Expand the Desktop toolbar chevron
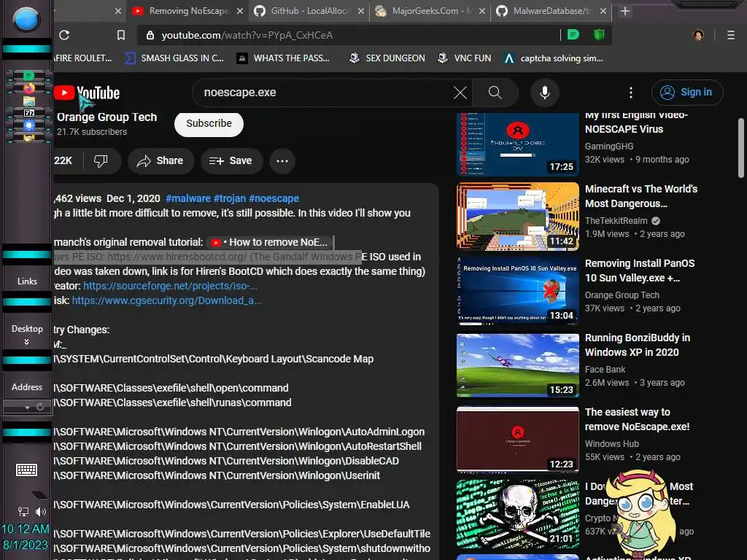This screenshot has height=560, width=747. click(x=27, y=342)
